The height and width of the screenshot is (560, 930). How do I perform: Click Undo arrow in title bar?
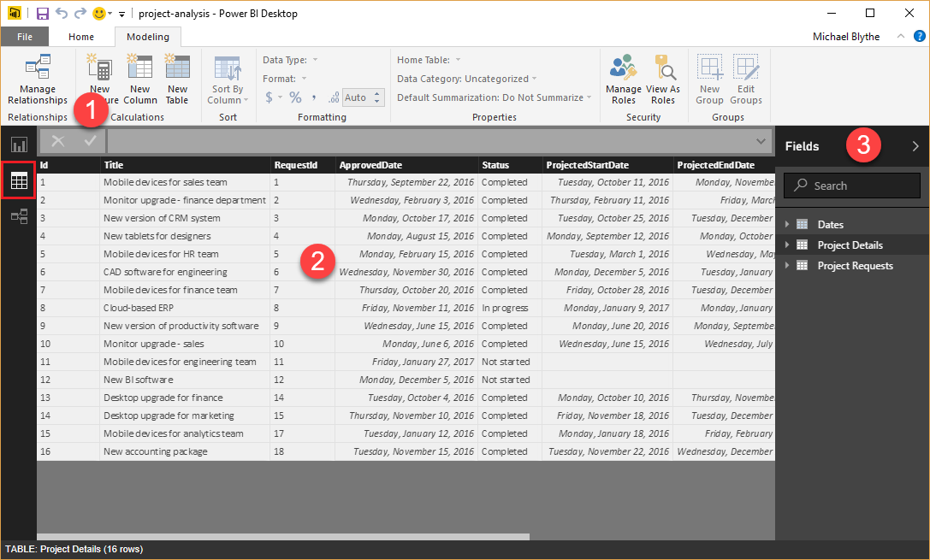(61, 13)
